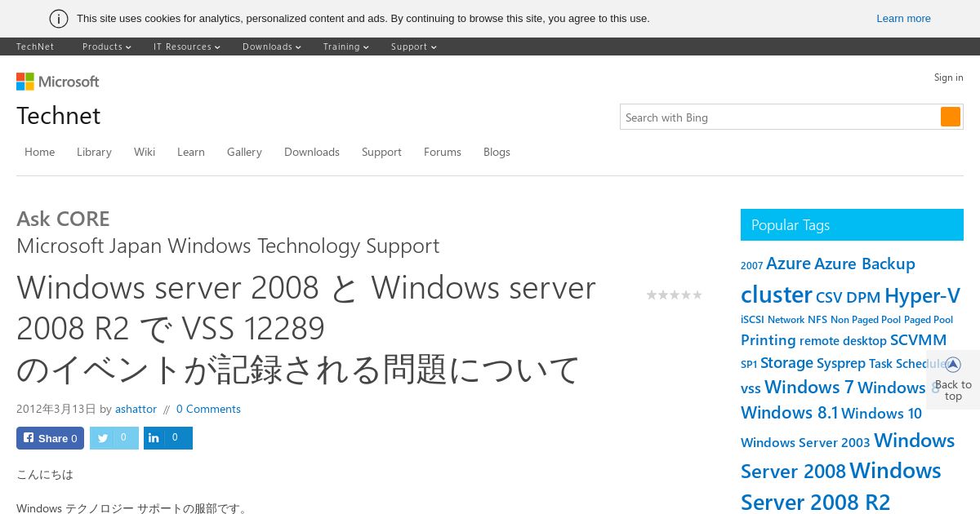Viewport: 980px width, 514px height.
Task: Open the vss tag
Action: point(751,389)
